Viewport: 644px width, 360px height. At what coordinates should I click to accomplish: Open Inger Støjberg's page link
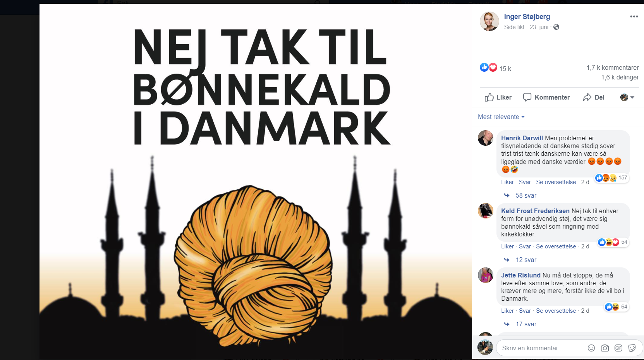527,17
